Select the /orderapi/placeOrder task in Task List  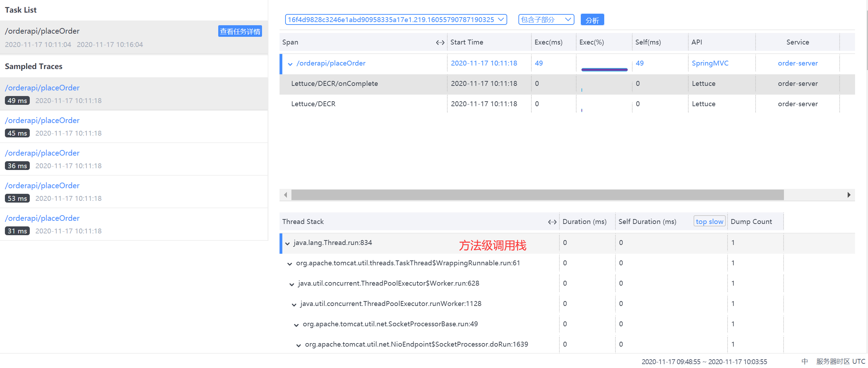[x=134, y=37]
